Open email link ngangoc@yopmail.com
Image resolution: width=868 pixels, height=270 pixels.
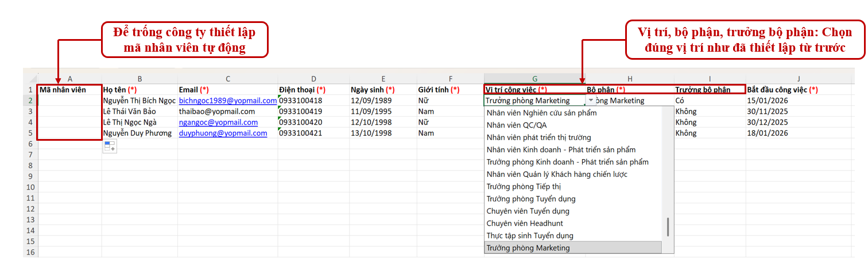click(218, 122)
